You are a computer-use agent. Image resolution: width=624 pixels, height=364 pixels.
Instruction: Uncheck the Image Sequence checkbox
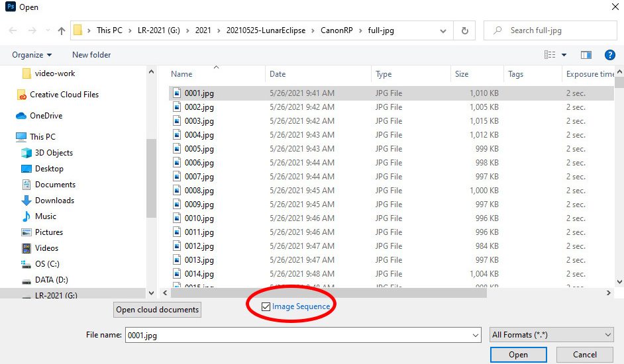(266, 306)
